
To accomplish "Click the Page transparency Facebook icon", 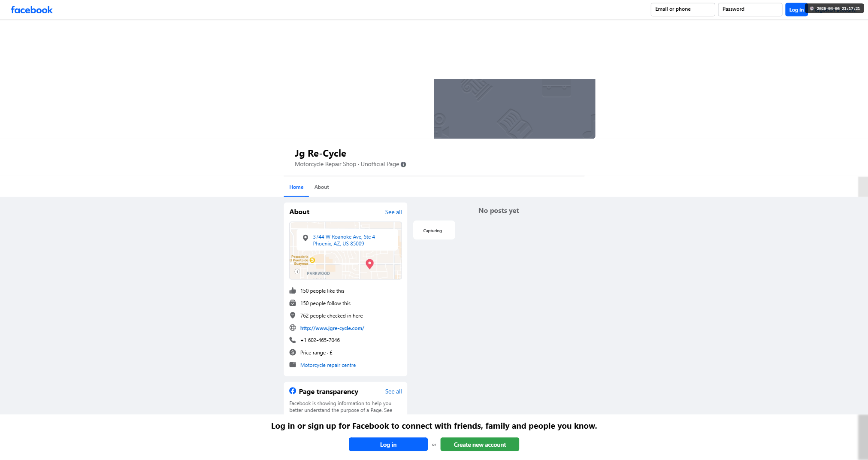I will (x=293, y=391).
